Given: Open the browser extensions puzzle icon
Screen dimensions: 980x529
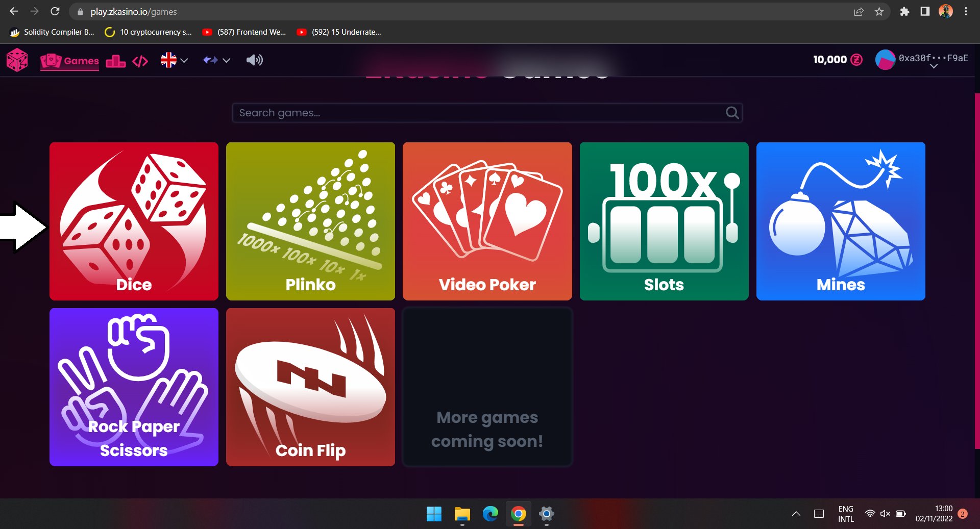Looking at the screenshot, I should (904, 11).
